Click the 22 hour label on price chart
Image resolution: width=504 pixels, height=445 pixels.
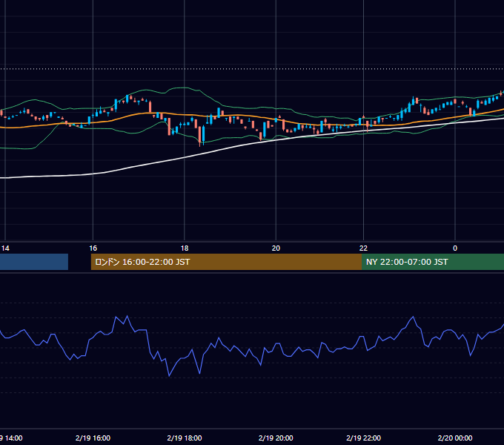[x=363, y=248]
